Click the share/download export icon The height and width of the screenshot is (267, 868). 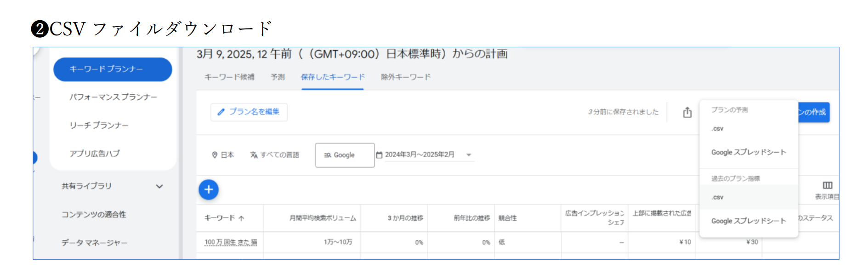pyautogui.click(x=687, y=113)
